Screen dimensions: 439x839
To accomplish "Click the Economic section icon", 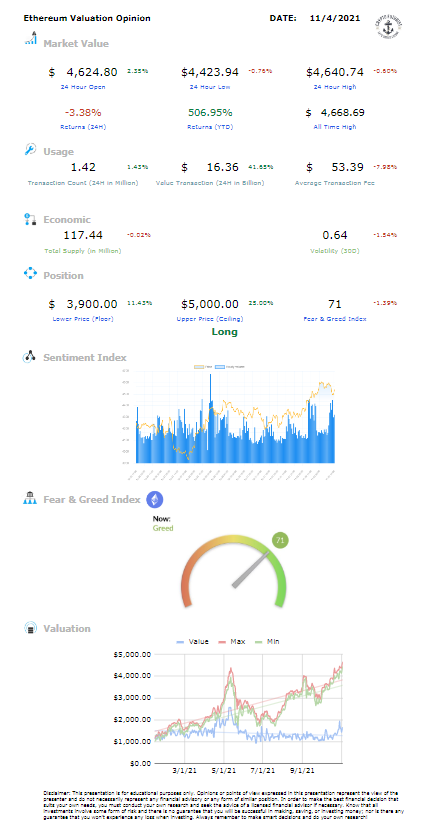I will pos(30,218).
